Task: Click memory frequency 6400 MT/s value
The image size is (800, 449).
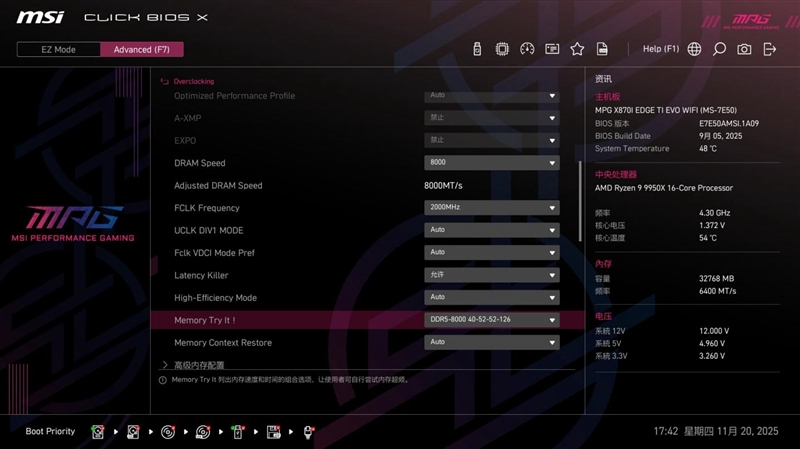Action: (x=717, y=291)
